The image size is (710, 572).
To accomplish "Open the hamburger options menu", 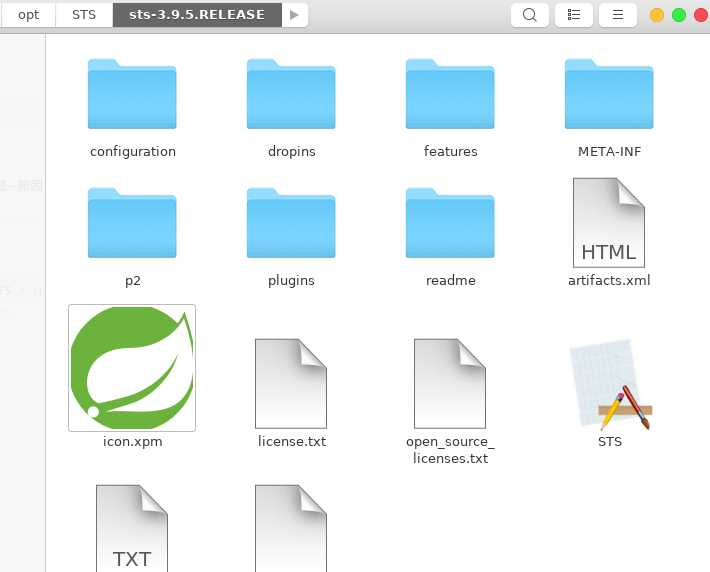I will click(618, 15).
